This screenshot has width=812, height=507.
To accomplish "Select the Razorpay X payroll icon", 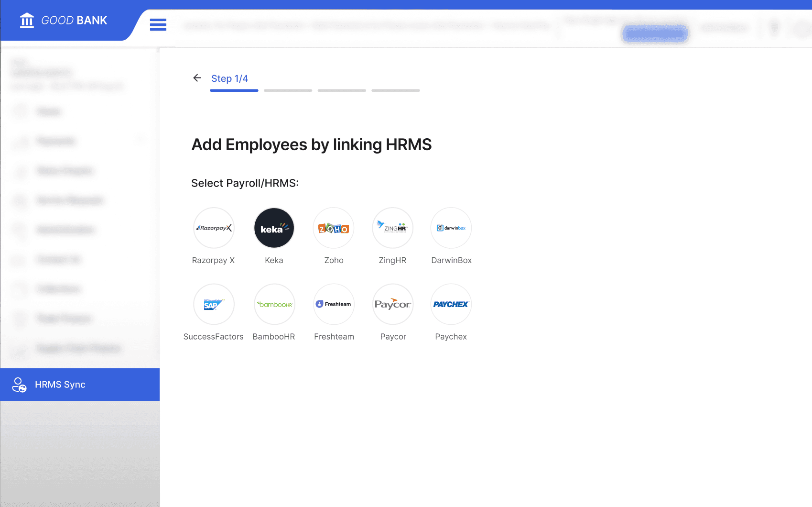I will coord(214,228).
